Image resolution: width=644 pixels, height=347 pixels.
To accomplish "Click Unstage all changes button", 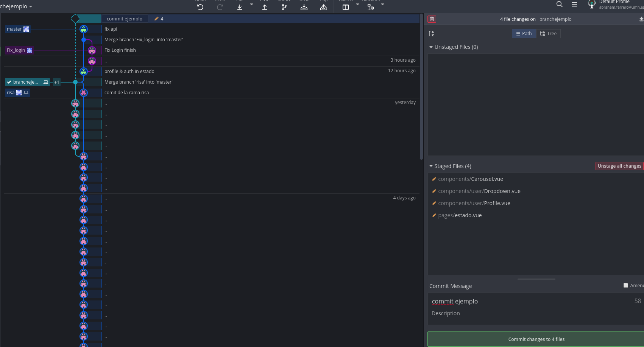I will pyautogui.click(x=619, y=166).
